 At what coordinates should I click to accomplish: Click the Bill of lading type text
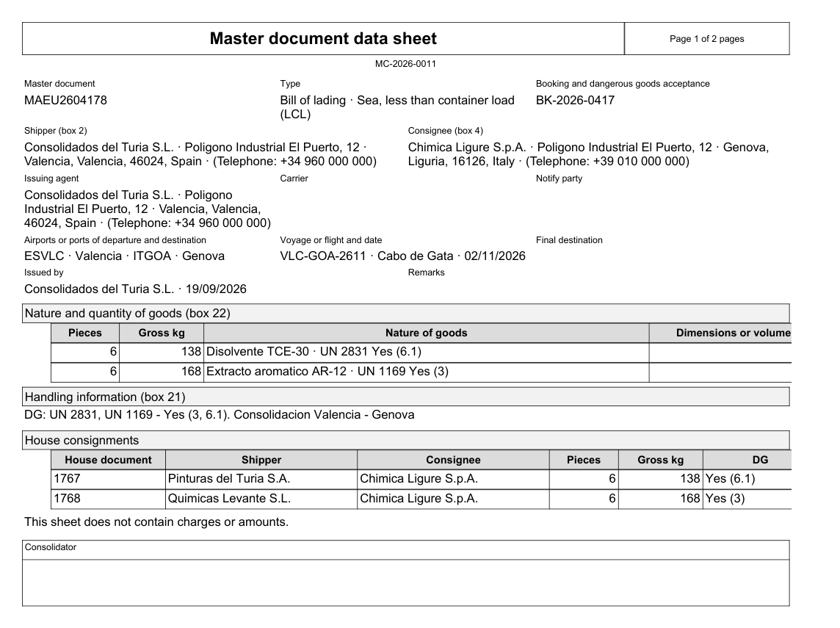(x=397, y=107)
